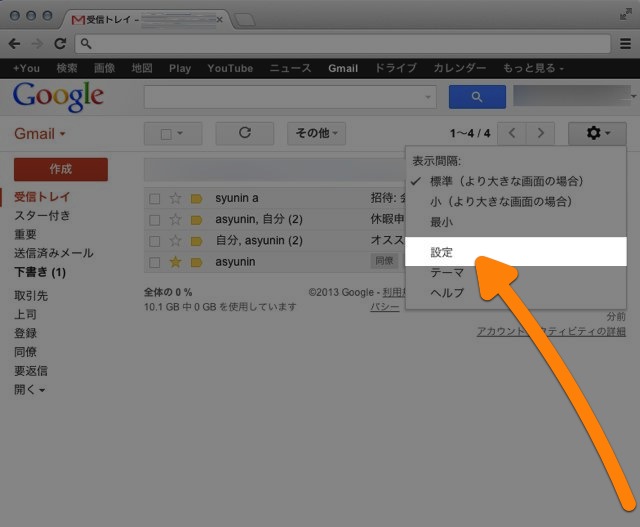Open the search options arrow in search box
Screen dimensions: 640x527
428,97
